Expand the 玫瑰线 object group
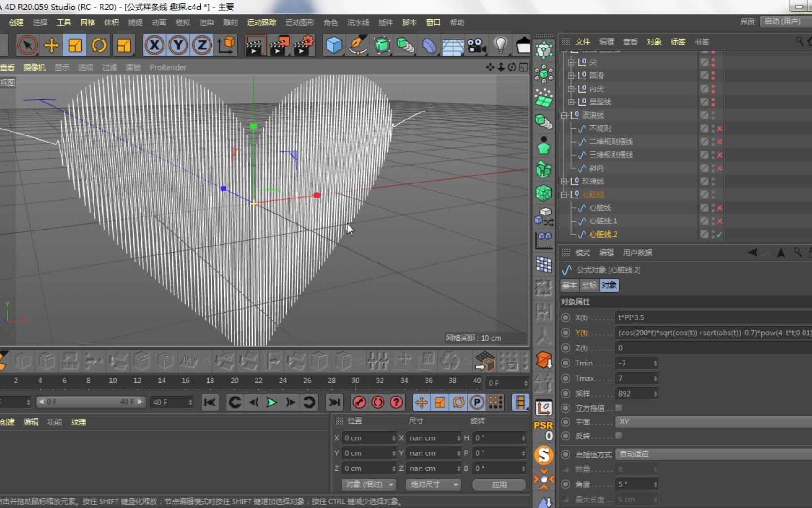812x508 pixels. click(564, 181)
